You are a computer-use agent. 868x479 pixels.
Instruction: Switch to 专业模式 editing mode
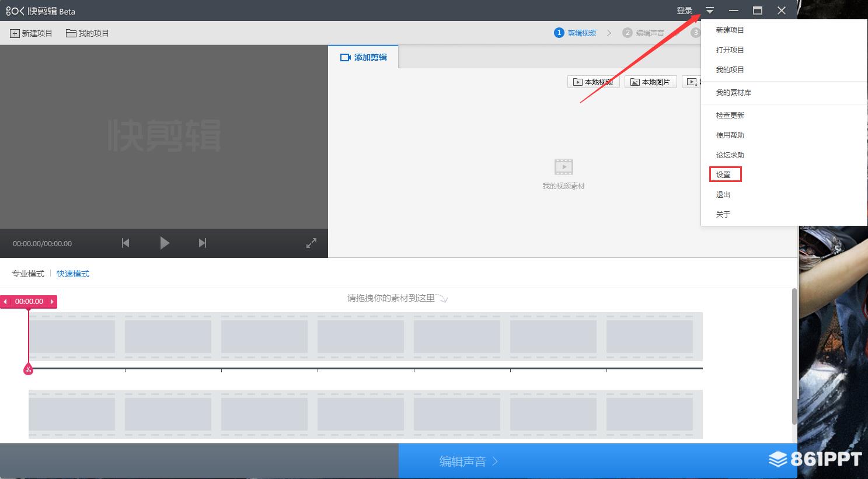pyautogui.click(x=28, y=274)
